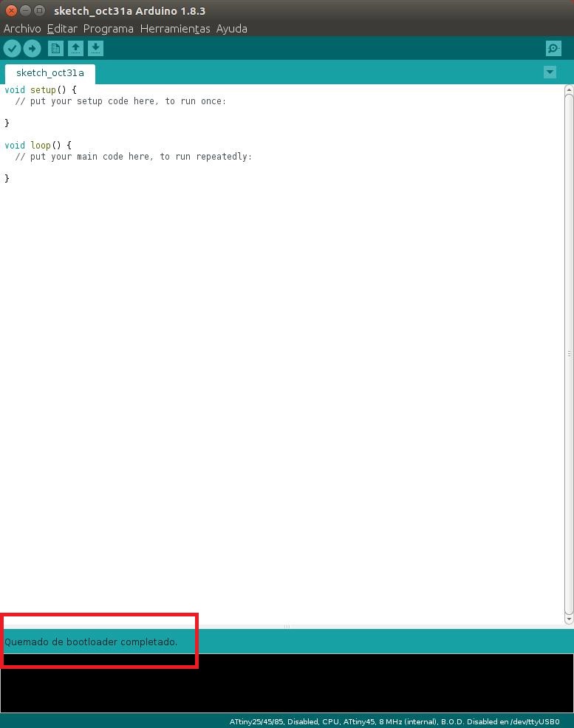Click the editor scrollbar up arrow
The width and height of the screenshot is (574, 728).
coord(569,89)
